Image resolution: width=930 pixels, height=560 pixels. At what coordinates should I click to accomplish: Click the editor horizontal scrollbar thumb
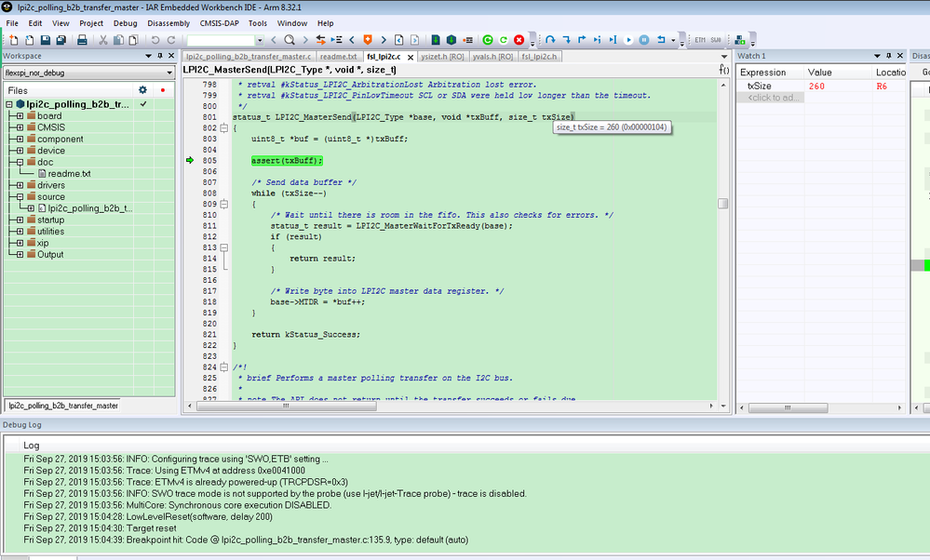pos(286,407)
